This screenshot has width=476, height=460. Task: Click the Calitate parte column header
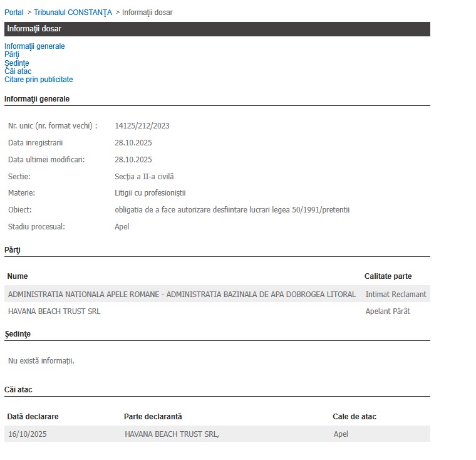coord(388,276)
